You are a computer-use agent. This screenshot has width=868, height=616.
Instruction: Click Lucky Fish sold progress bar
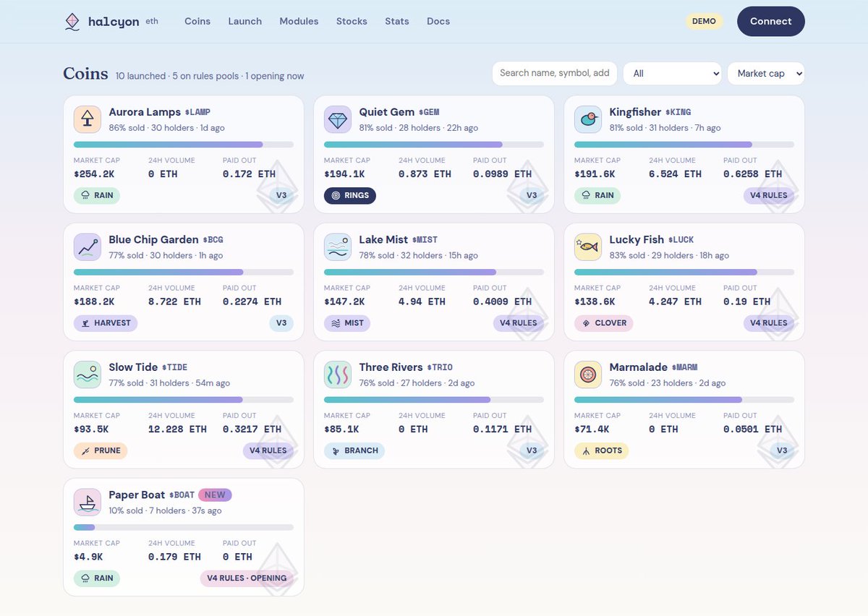[x=684, y=272]
